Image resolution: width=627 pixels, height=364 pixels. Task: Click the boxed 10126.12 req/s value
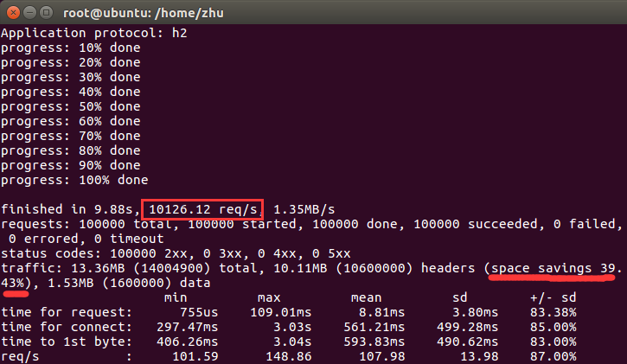(x=202, y=209)
